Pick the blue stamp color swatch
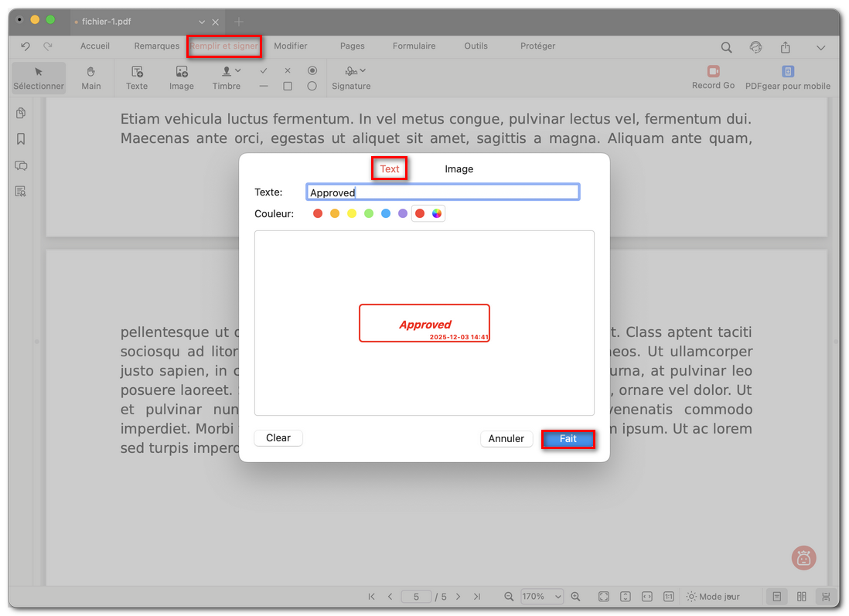Image resolution: width=849 pixels, height=616 pixels. coord(386,213)
